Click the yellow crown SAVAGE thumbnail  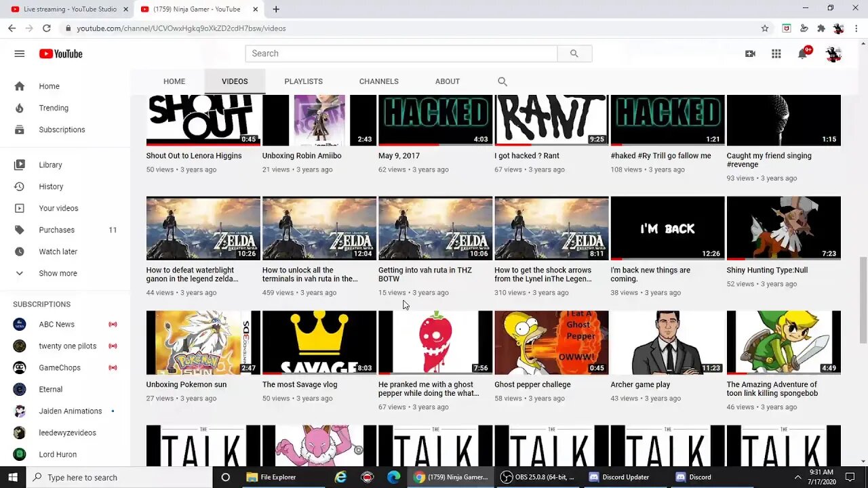[x=319, y=343]
